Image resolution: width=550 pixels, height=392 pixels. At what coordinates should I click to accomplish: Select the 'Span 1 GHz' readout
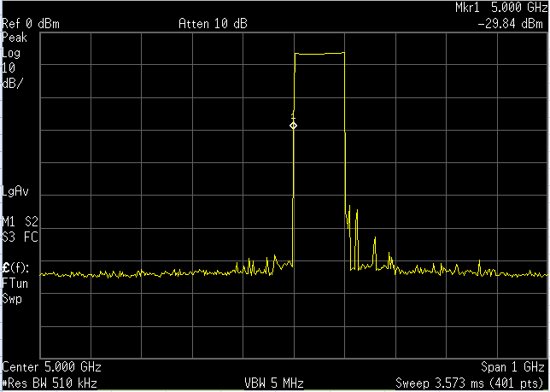click(512, 367)
